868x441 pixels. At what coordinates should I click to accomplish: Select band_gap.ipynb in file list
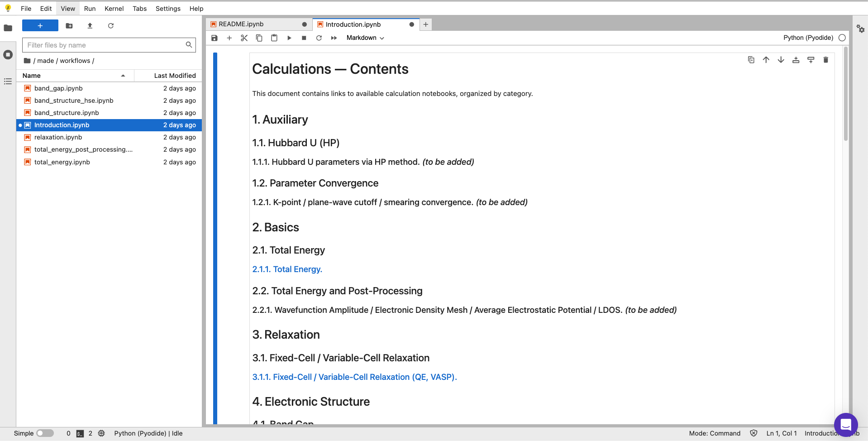[109, 88]
